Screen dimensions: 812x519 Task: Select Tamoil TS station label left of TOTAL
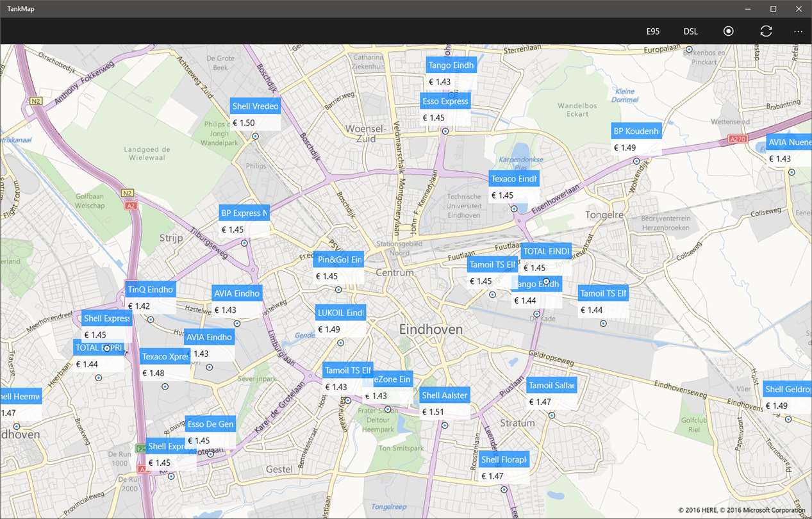point(492,264)
